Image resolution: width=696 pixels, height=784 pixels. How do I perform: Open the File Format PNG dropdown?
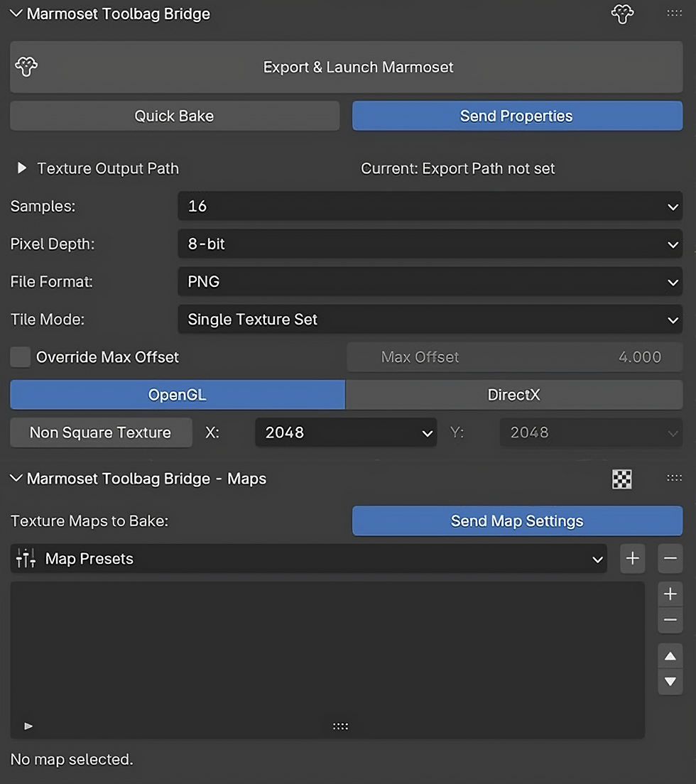pos(430,282)
